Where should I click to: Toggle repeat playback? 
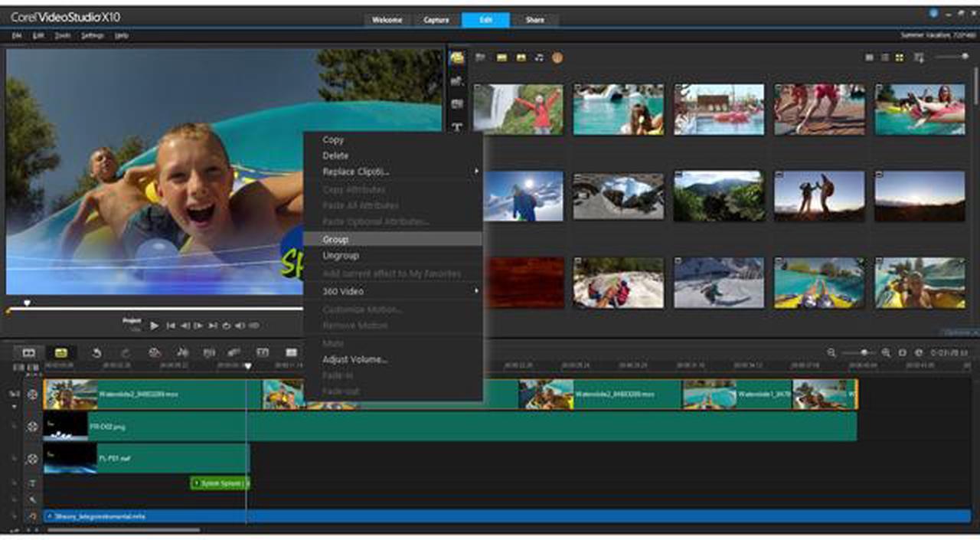point(227,326)
